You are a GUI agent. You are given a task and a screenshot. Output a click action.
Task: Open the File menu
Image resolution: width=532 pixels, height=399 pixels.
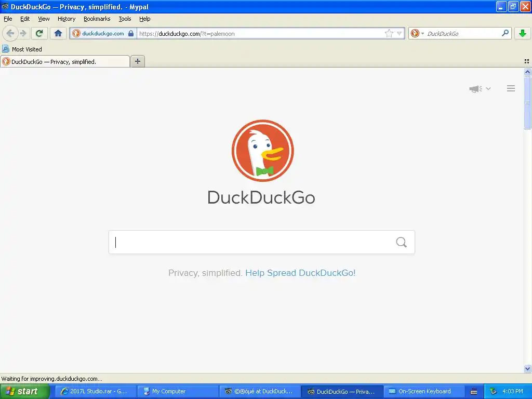click(8, 19)
